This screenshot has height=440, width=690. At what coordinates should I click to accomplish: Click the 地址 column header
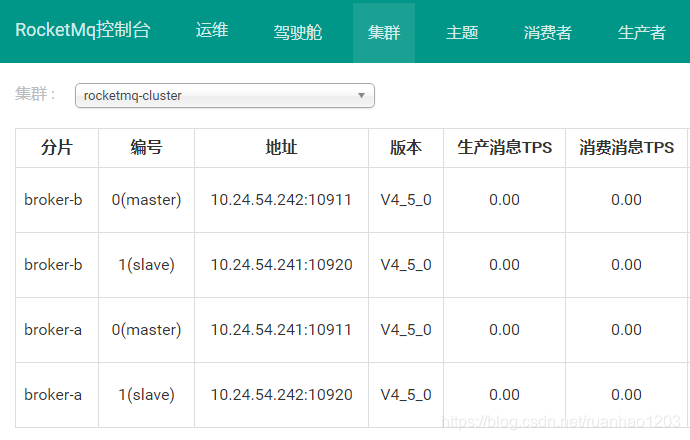coord(282,147)
